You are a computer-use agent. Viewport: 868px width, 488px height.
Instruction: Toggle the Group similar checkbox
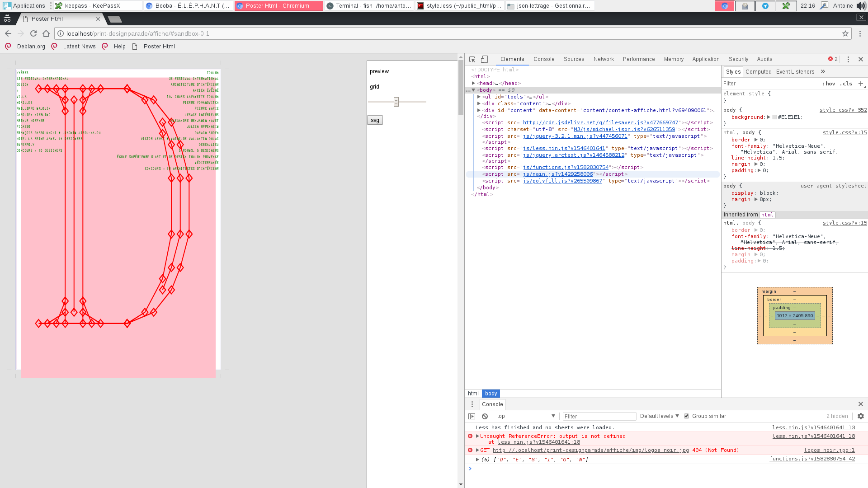coord(686,416)
